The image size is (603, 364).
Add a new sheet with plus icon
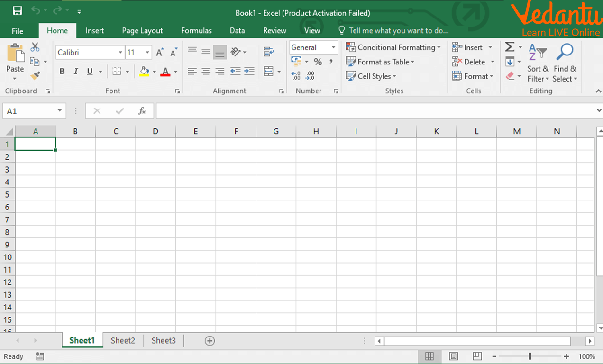[210, 341]
